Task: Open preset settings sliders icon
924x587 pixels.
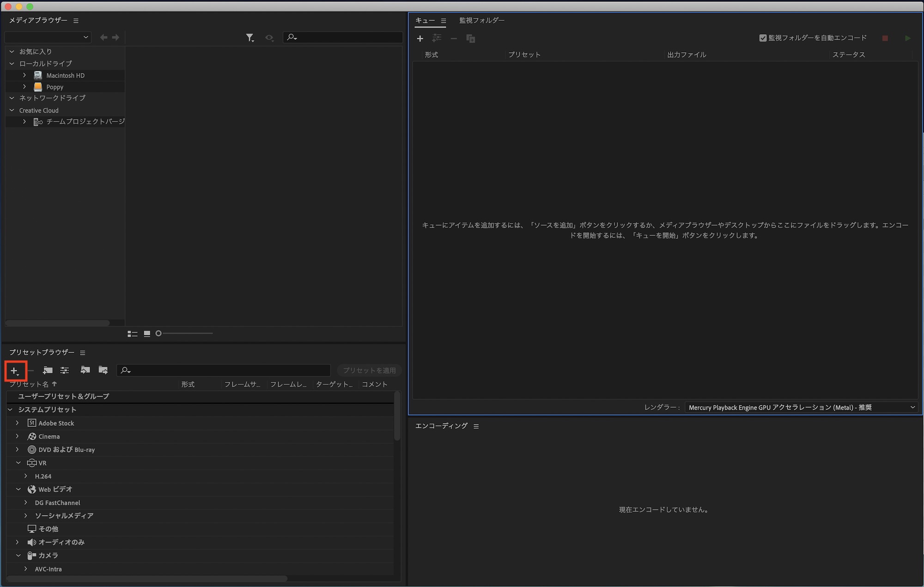Action: point(65,370)
